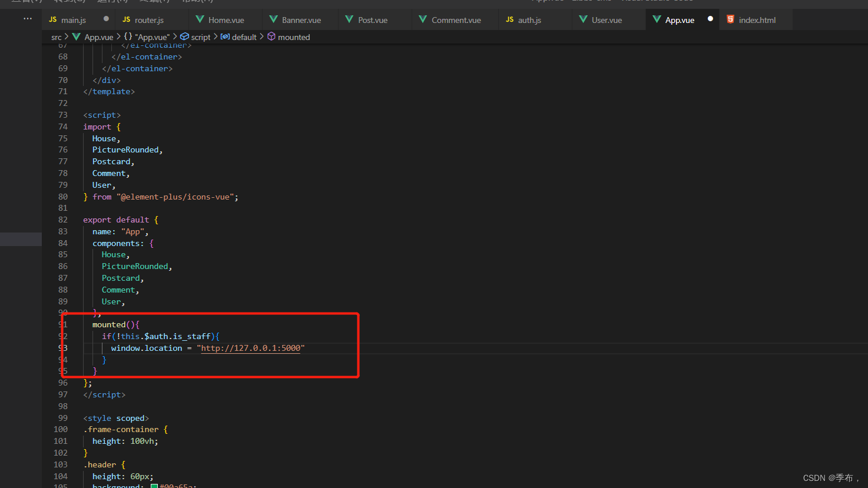Open the default breadcrumb dropdown
Image resolution: width=868 pixels, height=488 pixels.
pos(244,37)
